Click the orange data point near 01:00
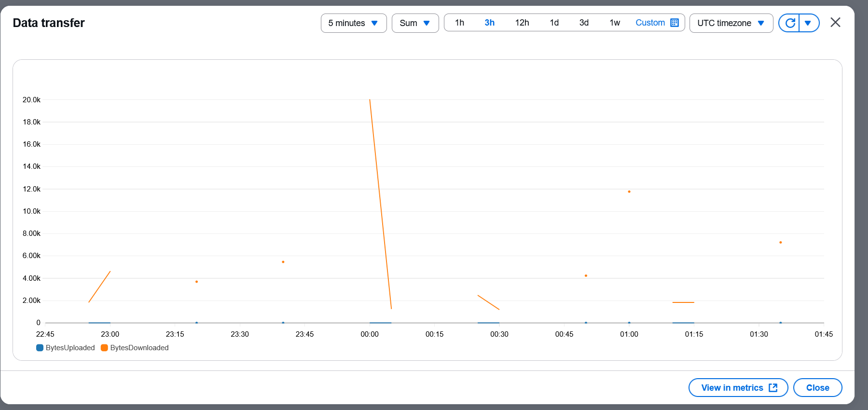Viewport: 868px width, 410px height. pos(629,192)
